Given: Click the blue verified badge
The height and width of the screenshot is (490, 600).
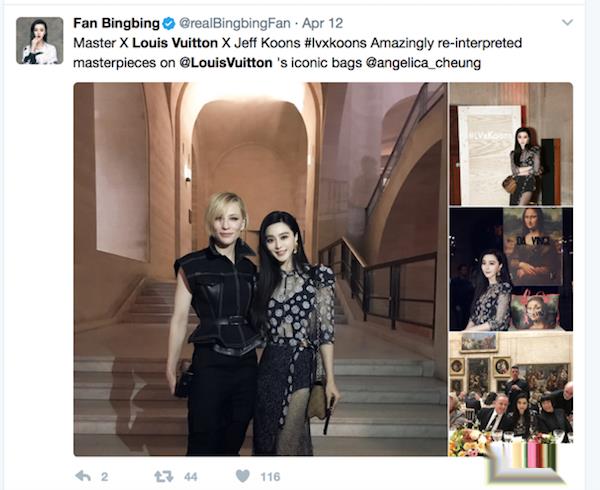Looking at the screenshot, I should [169, 24].
